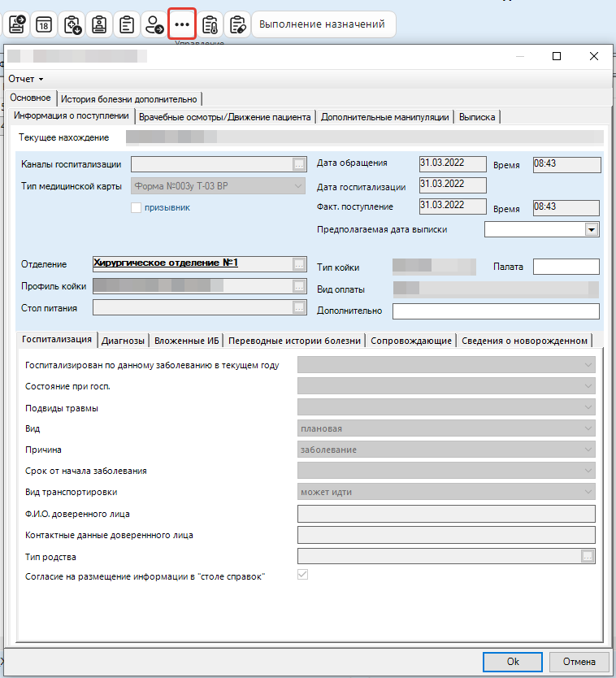Click ellipsis button for Каналы госпитализации
616x678 pixels.
(x=299, y=164)
